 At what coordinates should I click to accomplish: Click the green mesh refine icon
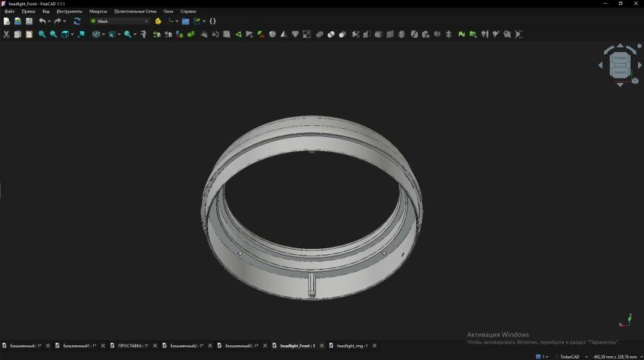[x=191, y=35]
